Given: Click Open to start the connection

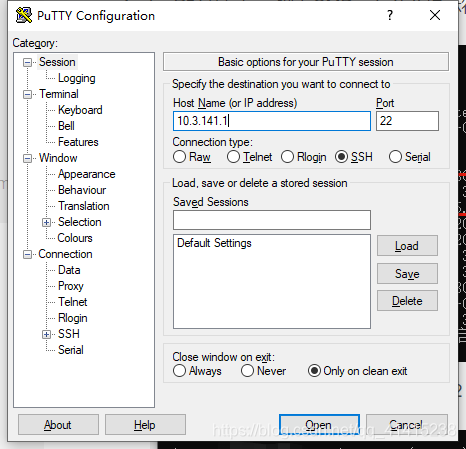Looking at the screenshot, I should click(319, 425).
